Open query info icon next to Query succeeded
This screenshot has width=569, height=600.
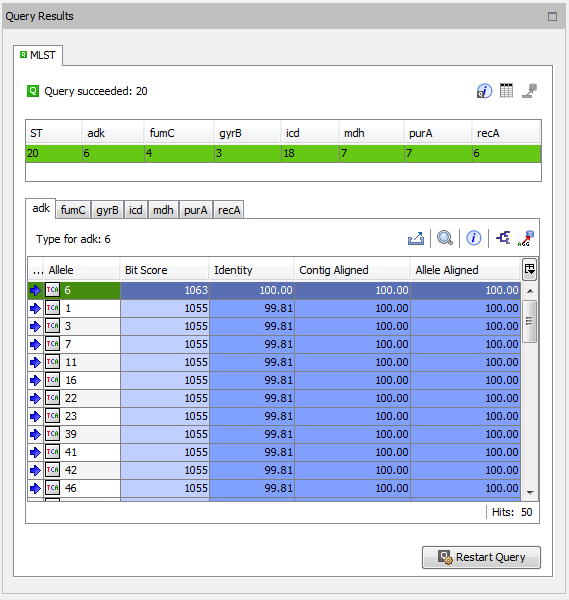coord(484,91)
